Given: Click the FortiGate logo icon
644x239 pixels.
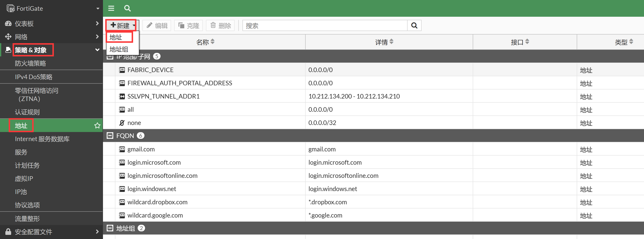Looking at the screenshot, I should tap(11, 8).
